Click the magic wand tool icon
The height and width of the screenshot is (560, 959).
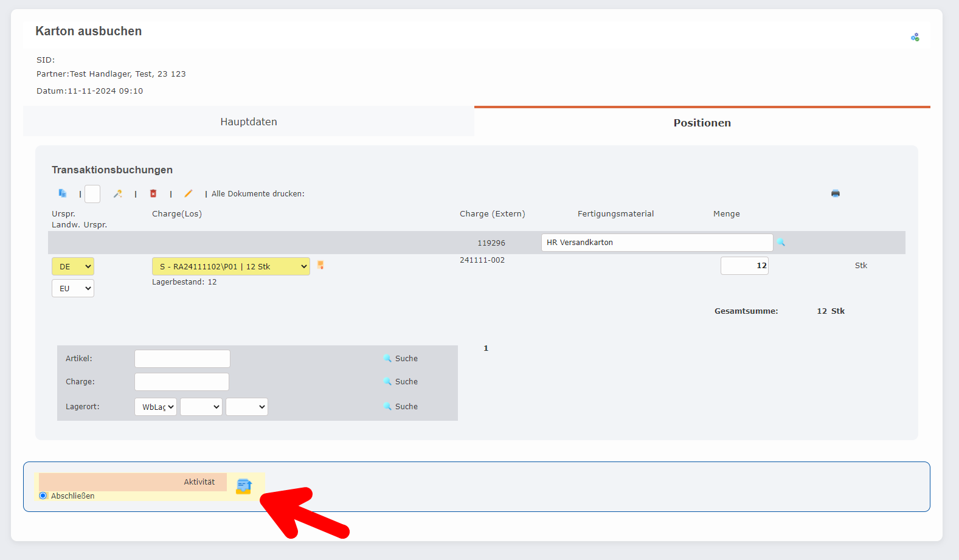pyautogui.click(x=117, y=193)
